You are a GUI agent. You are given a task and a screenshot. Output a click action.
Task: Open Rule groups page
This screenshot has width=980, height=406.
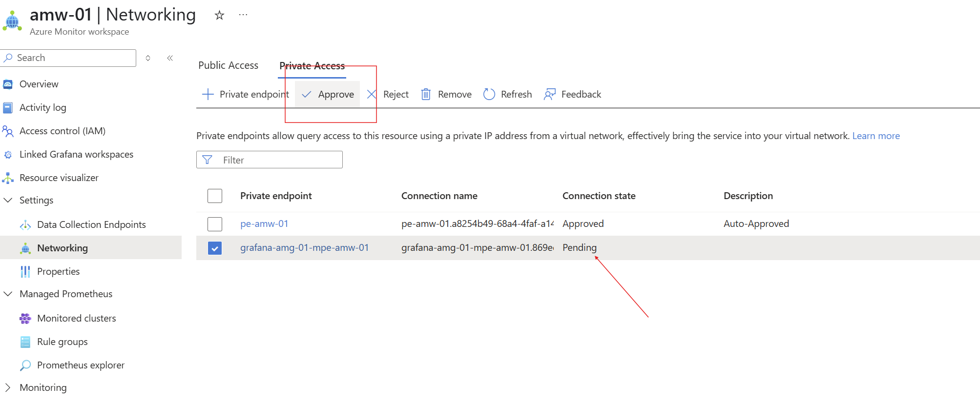pos(63,342)
